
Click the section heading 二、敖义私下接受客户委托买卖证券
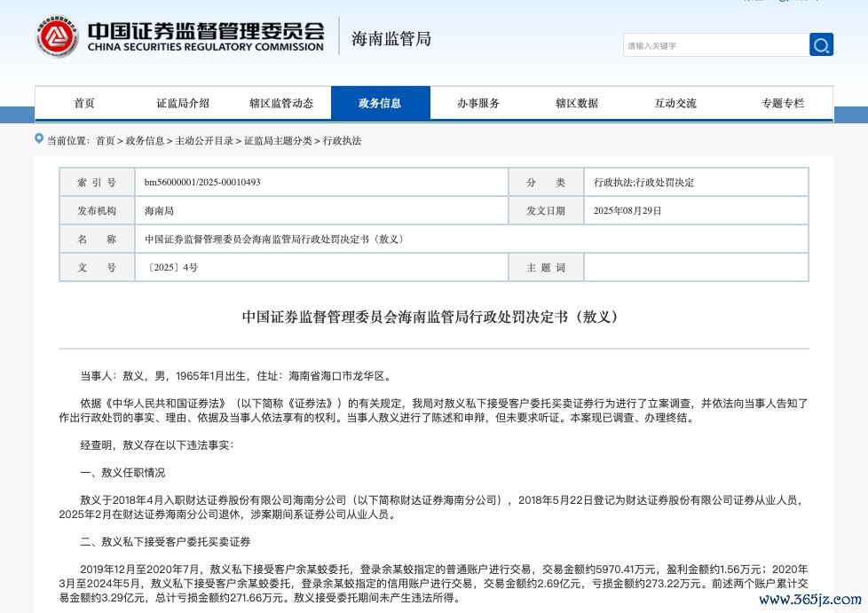point(165,542)
